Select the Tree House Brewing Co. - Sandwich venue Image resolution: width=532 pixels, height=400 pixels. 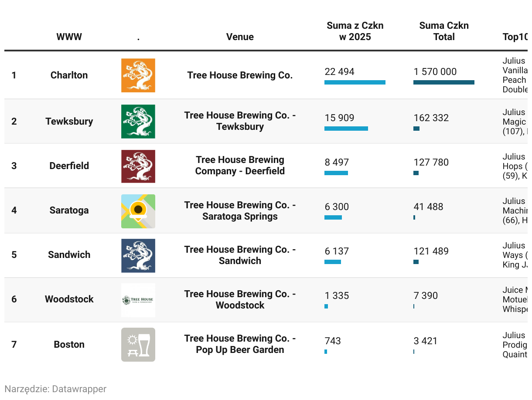(240, 255)
